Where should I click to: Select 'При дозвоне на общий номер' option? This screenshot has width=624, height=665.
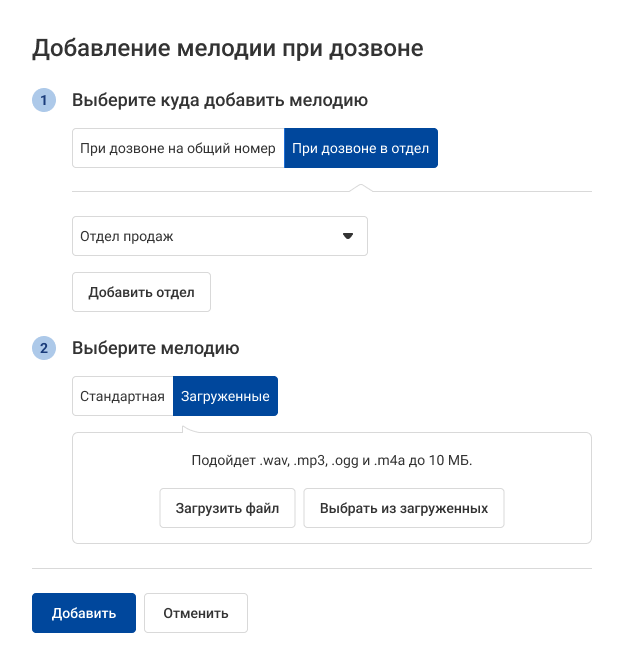pyautogui.click(x=178, y=148)
